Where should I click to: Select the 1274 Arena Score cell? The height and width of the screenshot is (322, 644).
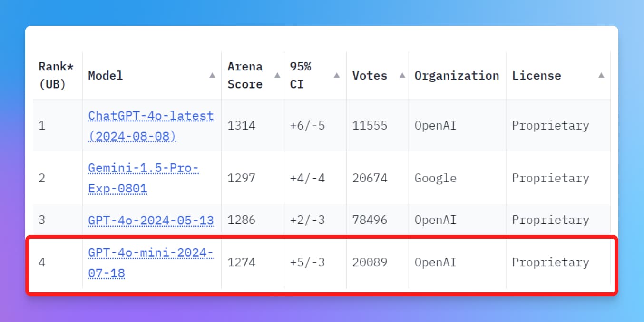pos(242,262)
